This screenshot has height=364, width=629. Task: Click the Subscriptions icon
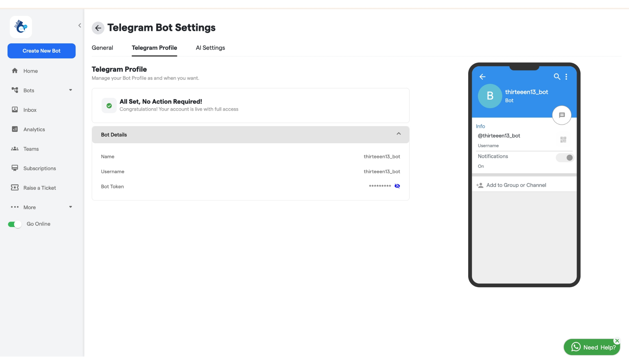14,168
